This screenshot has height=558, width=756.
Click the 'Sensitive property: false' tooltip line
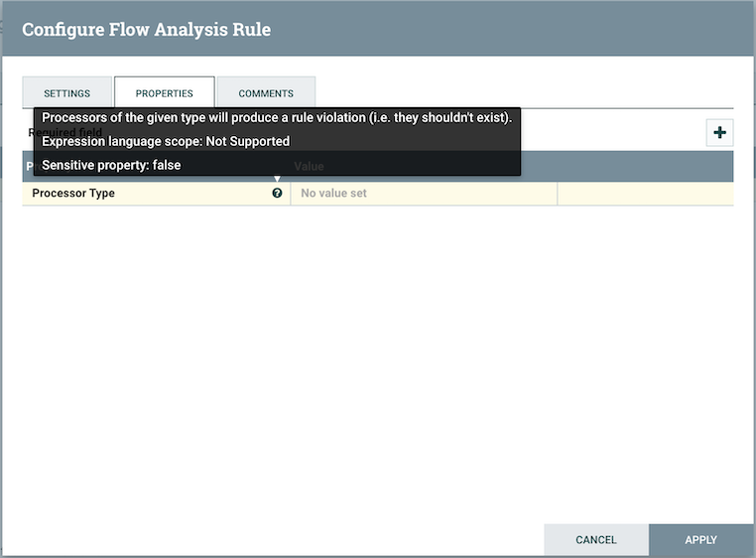(111, 165)
